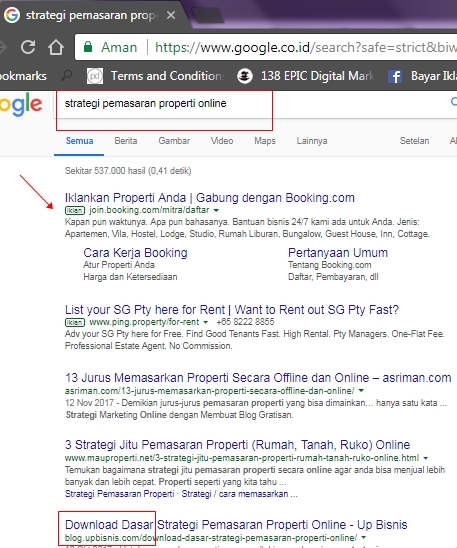Switch to the Video tab
457x548 pixels.
(222, 141)
